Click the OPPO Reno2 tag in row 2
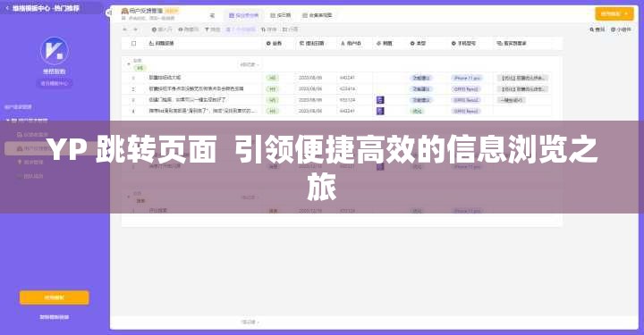The width and height of the screenshot is (644, 335). coord(466,89)
